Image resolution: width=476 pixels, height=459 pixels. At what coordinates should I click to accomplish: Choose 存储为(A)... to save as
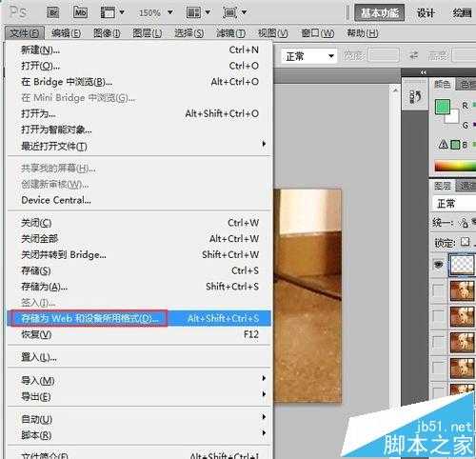[x=139, y=287]
